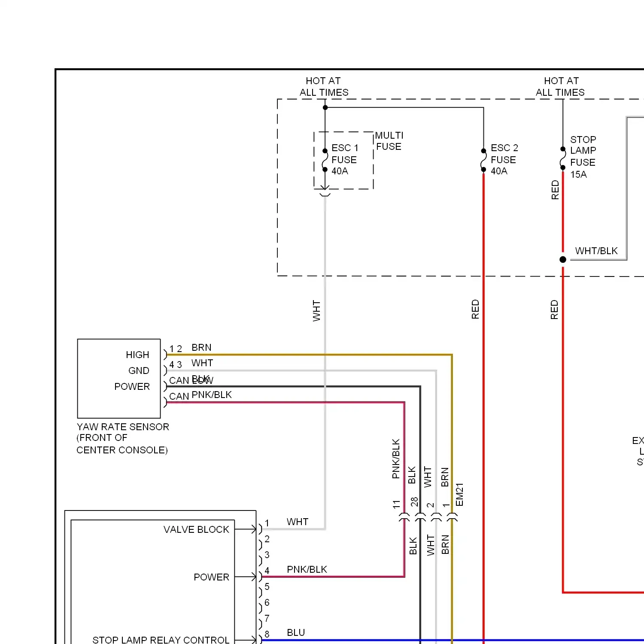Click connector pin number 28 at EM21
644x644 pixels.
point(414,502)
